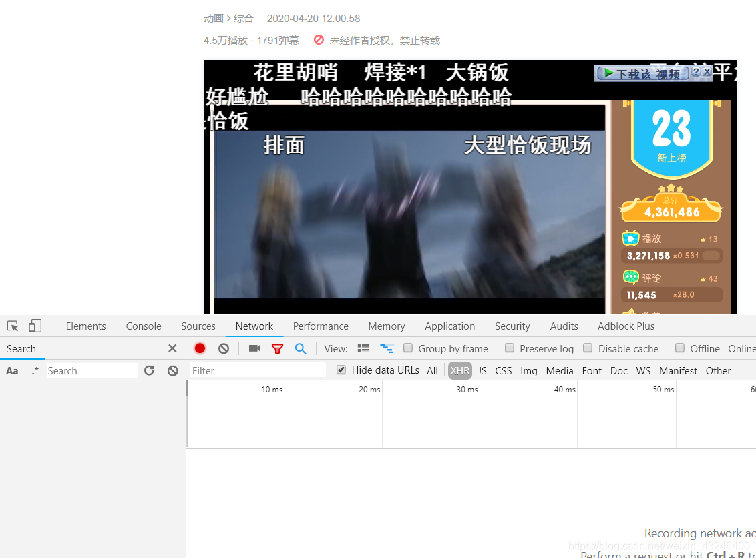Select the inspect element tool icon

click(13, 326)
